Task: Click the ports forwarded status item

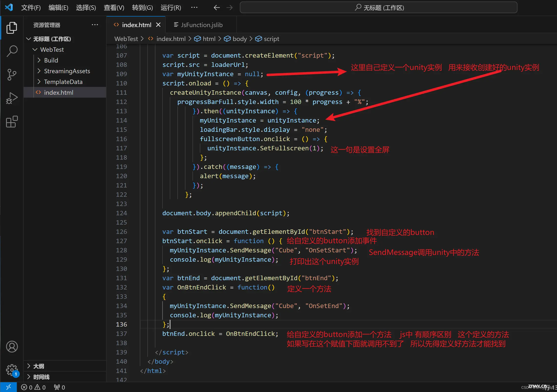Action: (x=59, y=387)
